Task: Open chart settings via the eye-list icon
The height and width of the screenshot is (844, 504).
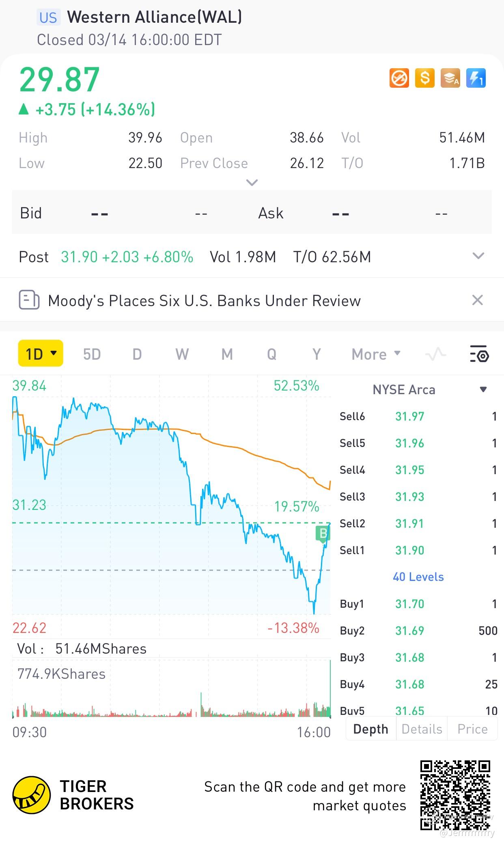Action: click(479, 354)
